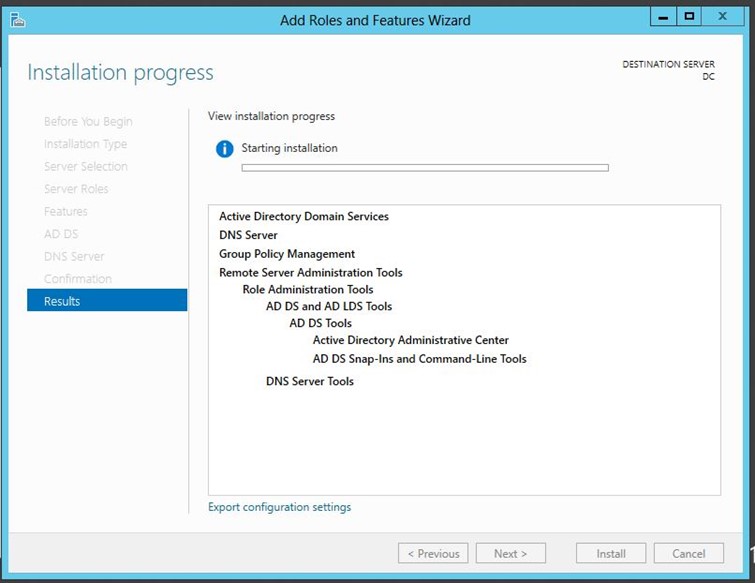Viewport: 755px width, 583px height.
Task: Click the Cancel button
Action: [689, 554]
